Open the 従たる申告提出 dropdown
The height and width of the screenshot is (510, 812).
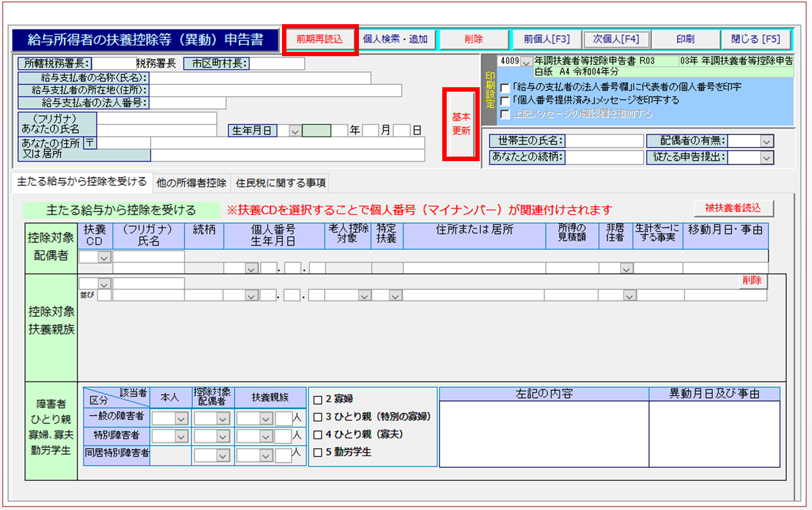(766, 158)
